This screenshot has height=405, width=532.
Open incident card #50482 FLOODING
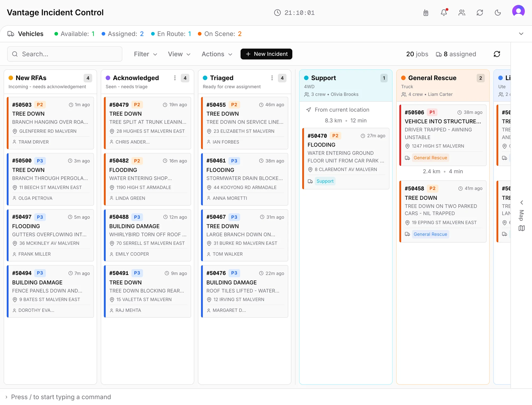point(147,179)
